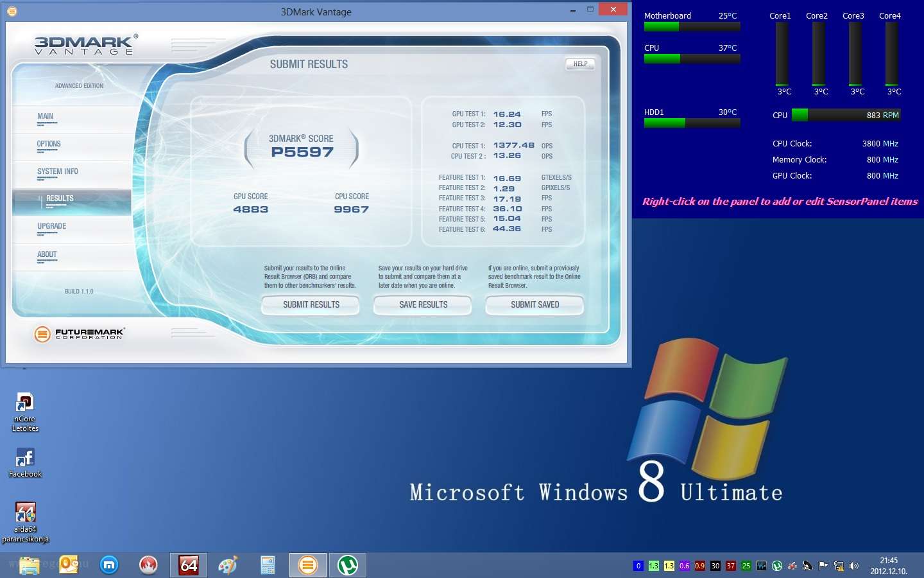Open the network status tray icon
Image resolution: width=924 pixels, height=578 pixels.
tap(839, 566)
